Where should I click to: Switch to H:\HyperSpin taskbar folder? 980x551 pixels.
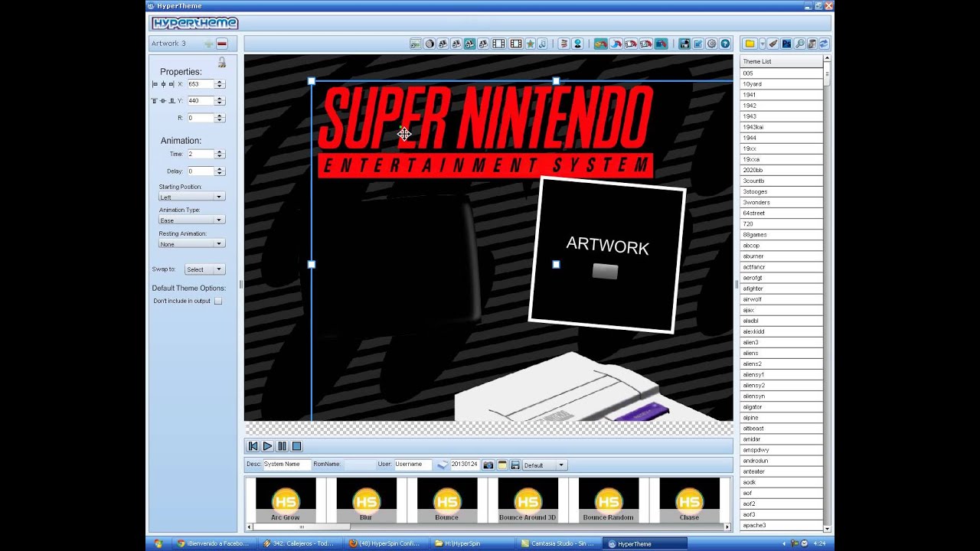pyautogui.click(x=472, y=544)
